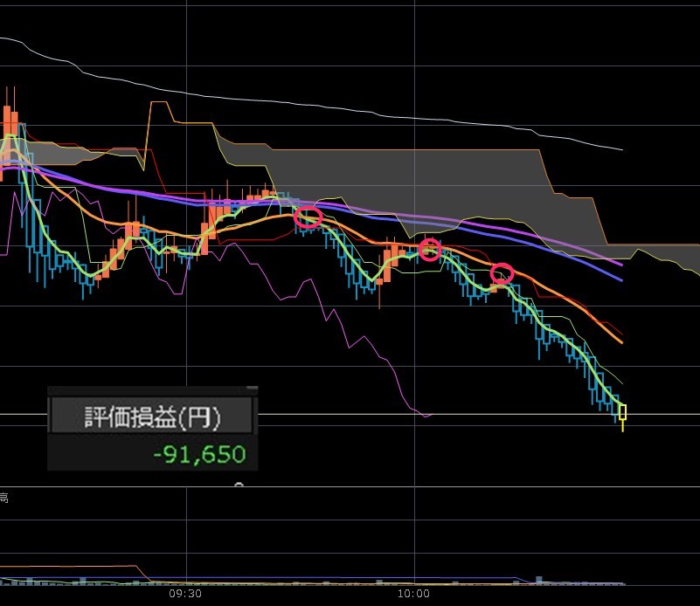Click the 10:00 time axis label

(413, 594)
